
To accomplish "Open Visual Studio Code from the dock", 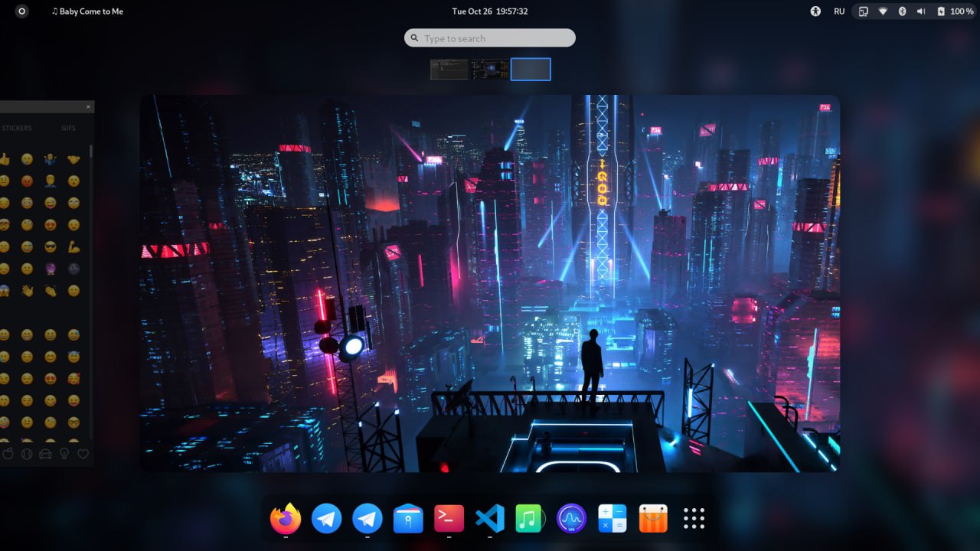I will (490, 519).
